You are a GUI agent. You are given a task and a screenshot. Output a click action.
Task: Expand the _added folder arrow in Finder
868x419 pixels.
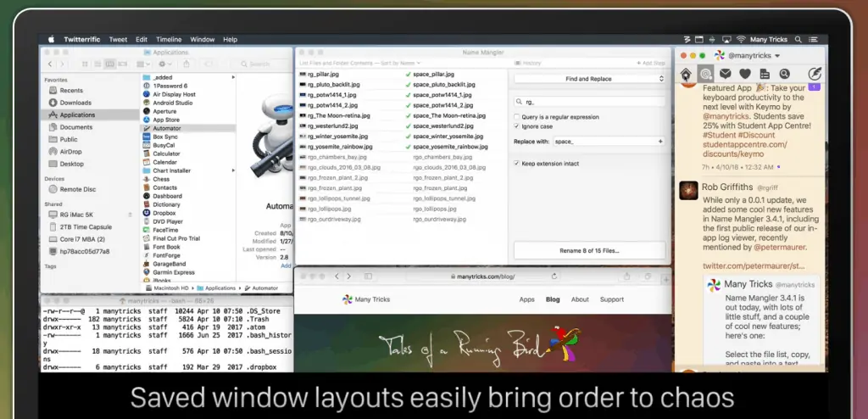coord(233,77)
